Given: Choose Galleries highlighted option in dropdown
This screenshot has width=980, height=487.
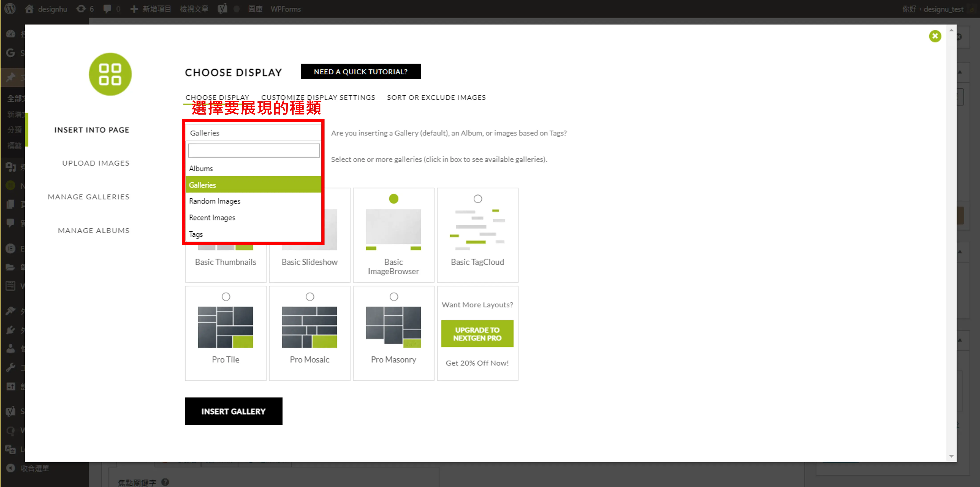Looking at the screenshot, I should coord(254,185).
